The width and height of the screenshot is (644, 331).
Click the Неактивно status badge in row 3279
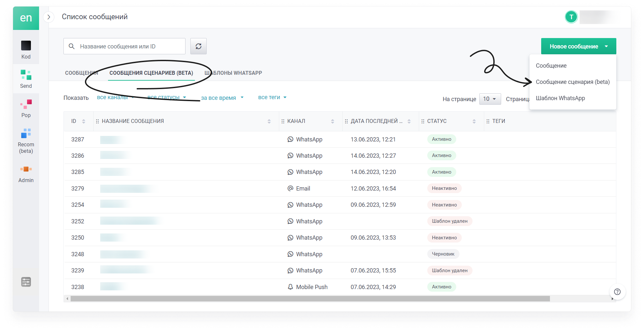point(444,188)
